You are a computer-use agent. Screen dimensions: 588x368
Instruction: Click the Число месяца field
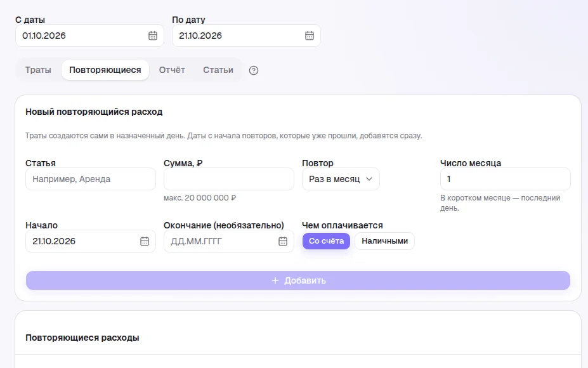tap(505, 179)
